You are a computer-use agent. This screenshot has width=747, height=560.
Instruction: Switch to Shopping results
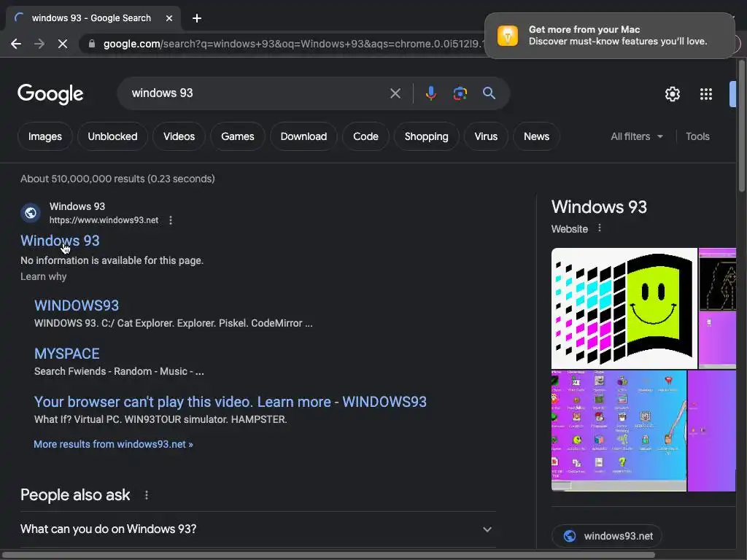click(426, 136)
